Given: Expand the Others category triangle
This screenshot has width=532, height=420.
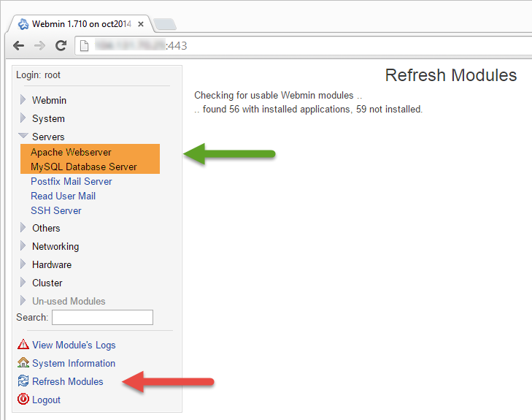Looking at the screenshot, I should (x=23, y=228).
